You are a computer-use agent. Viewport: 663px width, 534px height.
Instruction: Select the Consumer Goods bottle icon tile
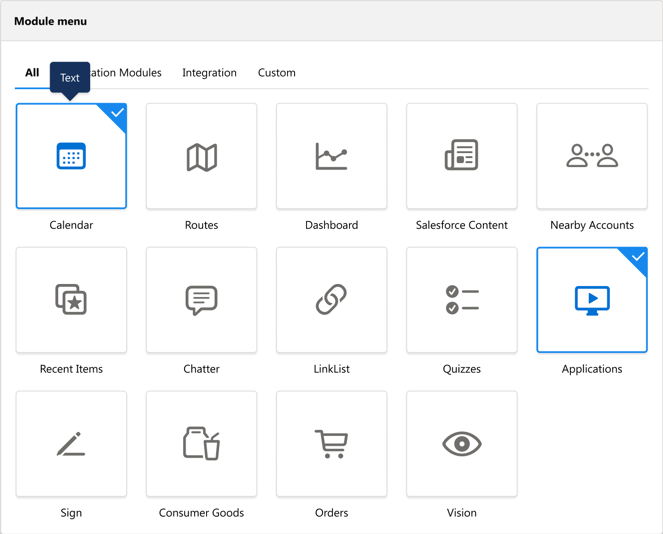pos(201,444)
